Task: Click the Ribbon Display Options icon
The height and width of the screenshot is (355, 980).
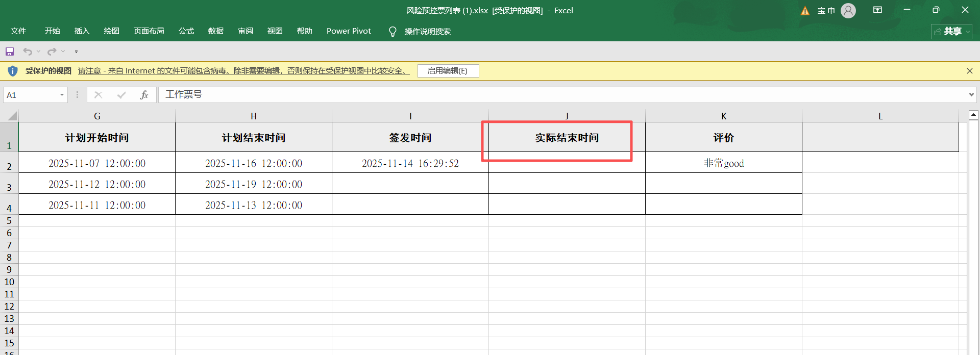Action: [877, 10]
